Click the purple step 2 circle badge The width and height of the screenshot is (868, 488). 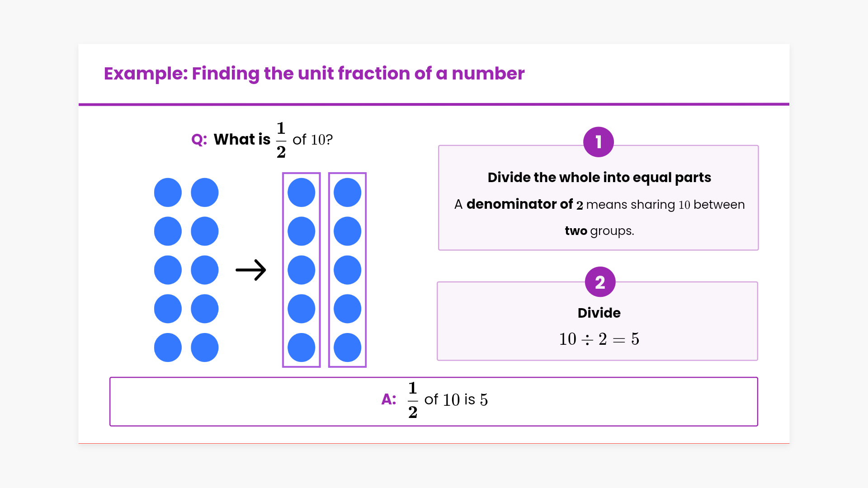(600, 282)
